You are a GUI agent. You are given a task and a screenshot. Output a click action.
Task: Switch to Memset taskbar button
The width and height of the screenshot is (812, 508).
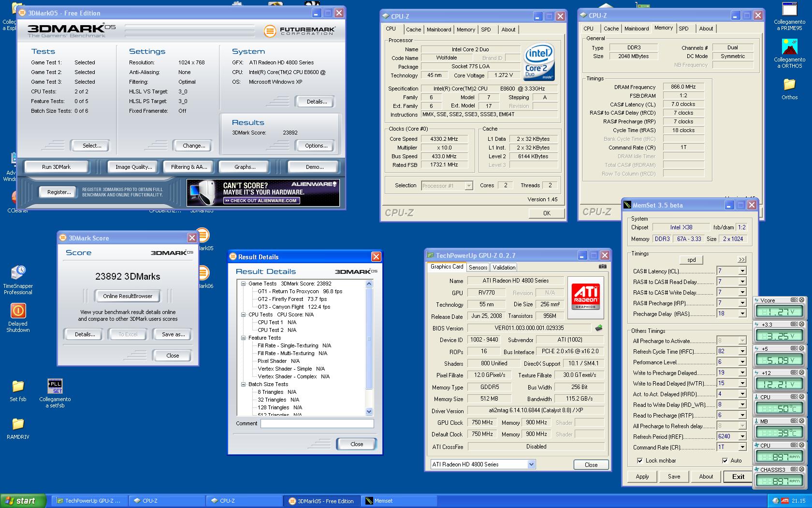click(x=399, y=501)
